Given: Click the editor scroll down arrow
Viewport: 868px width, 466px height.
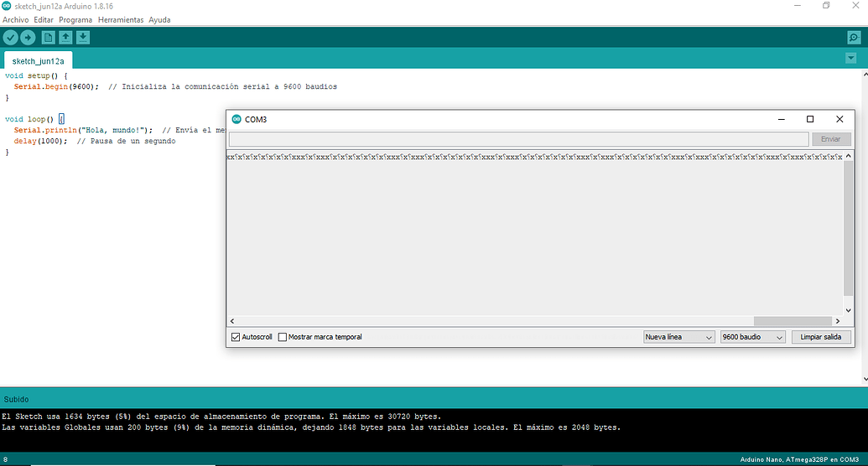Looking at the screenshot, I should click(x=865, y=379).
